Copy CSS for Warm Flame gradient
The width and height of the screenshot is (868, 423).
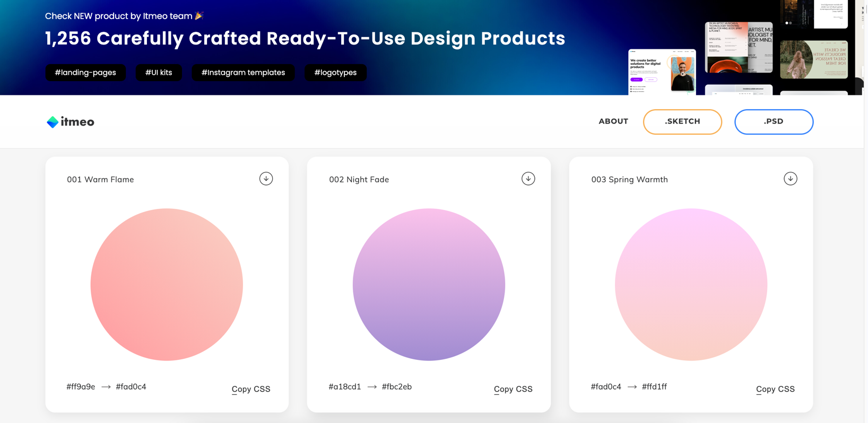click(251, 389)
